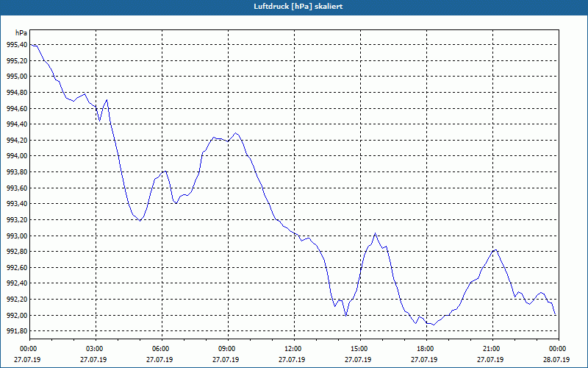Select the 09:00 time label

click(x=226, y=349)
